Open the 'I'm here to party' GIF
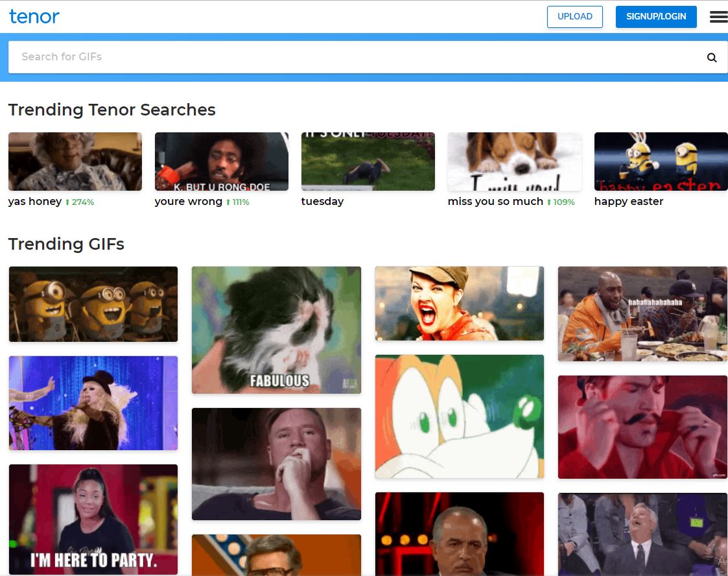728x576 pixels. 93,519
